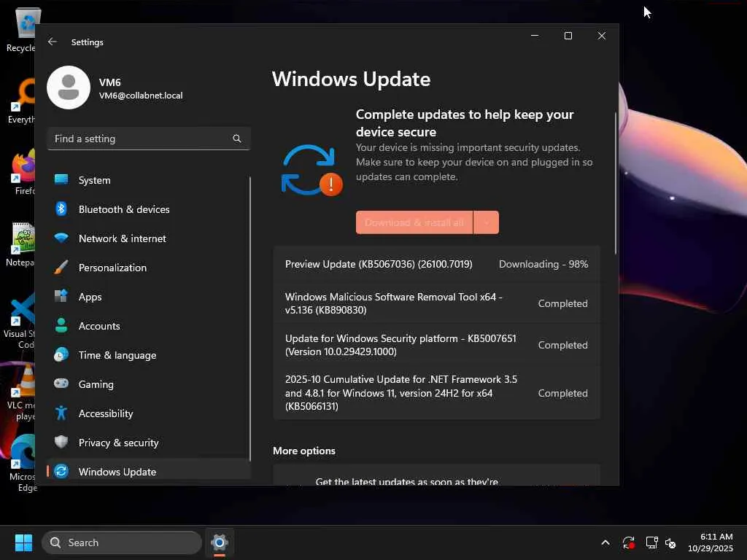The height and width of the screenshot is (560, 747).
Task: Click the network status tray icon
Action: 651,542
